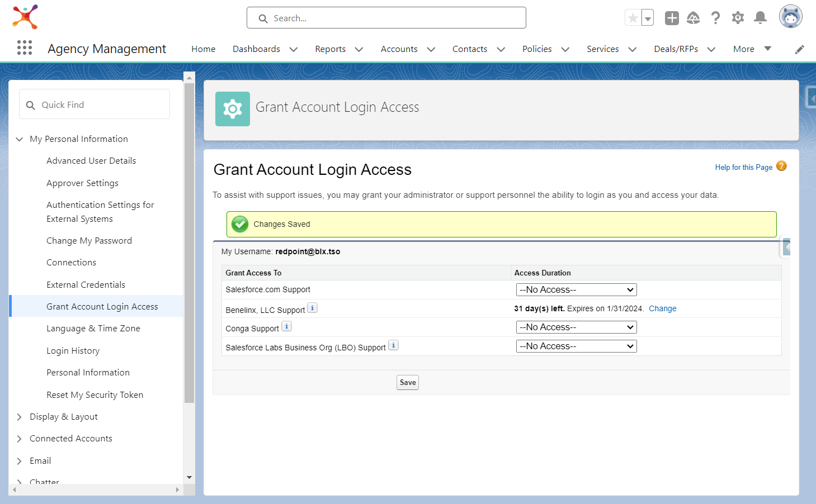Click the pencil edit navigation icon
The width and height of the screenshot is (816, 504).
(799, 49)
